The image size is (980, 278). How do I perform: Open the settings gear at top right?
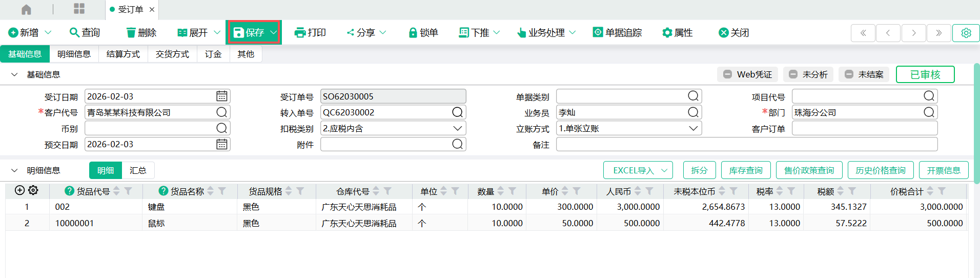966,33
